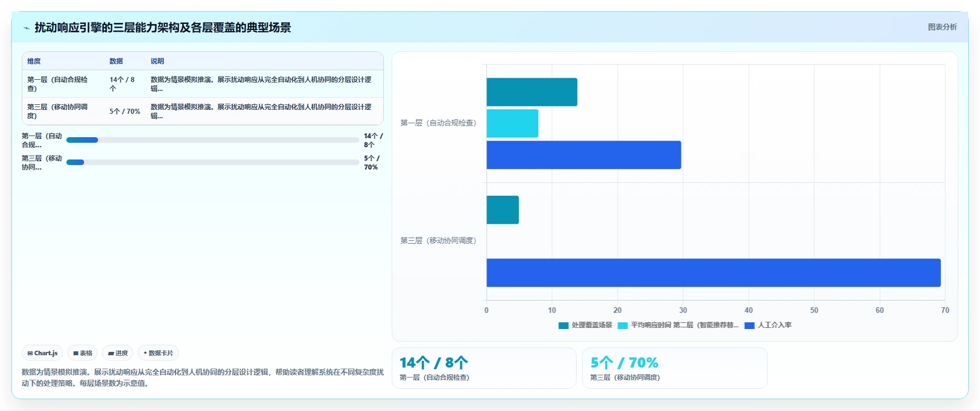980x411 pixels.
Task: Open the 14个 / 8个 data card
Action: 484,368
